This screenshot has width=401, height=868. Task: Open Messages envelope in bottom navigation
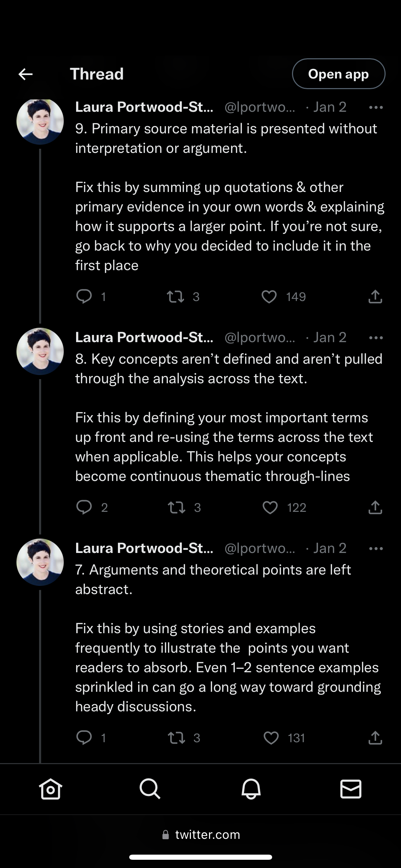[x=351, y=789]
